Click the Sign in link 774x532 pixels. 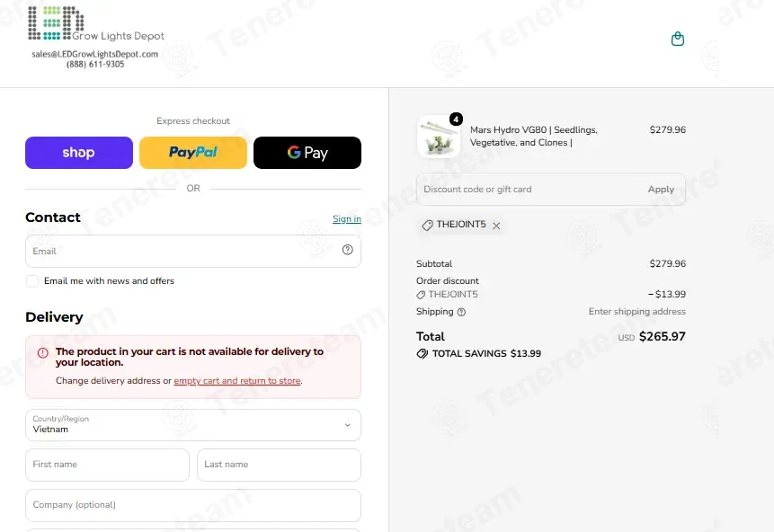tap(346, 218)
